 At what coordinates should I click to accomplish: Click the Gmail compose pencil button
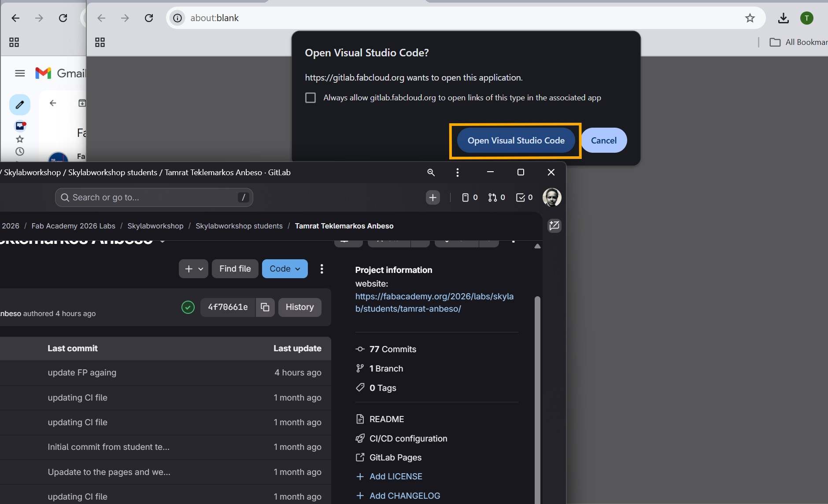[20, 105]
